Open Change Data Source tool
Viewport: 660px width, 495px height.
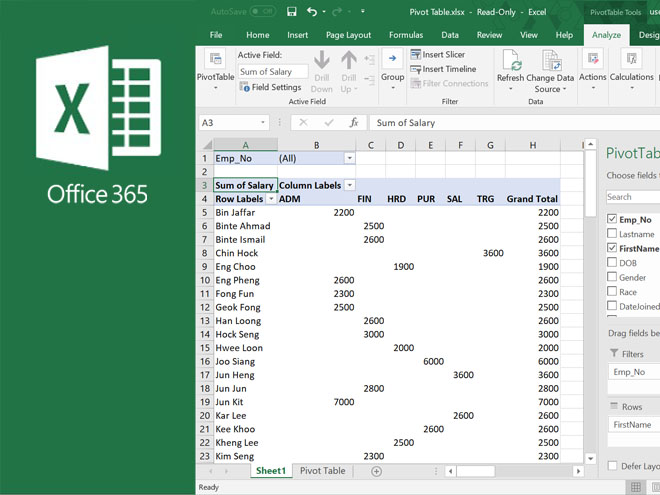[x=552, y=60]
